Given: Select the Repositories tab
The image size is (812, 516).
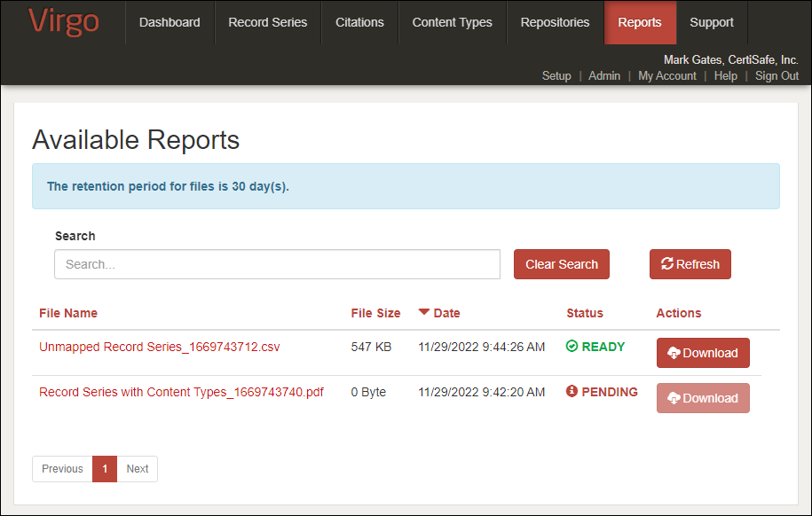Looking at the screenshot, I should pyautogui.click(x=555, y=22).
